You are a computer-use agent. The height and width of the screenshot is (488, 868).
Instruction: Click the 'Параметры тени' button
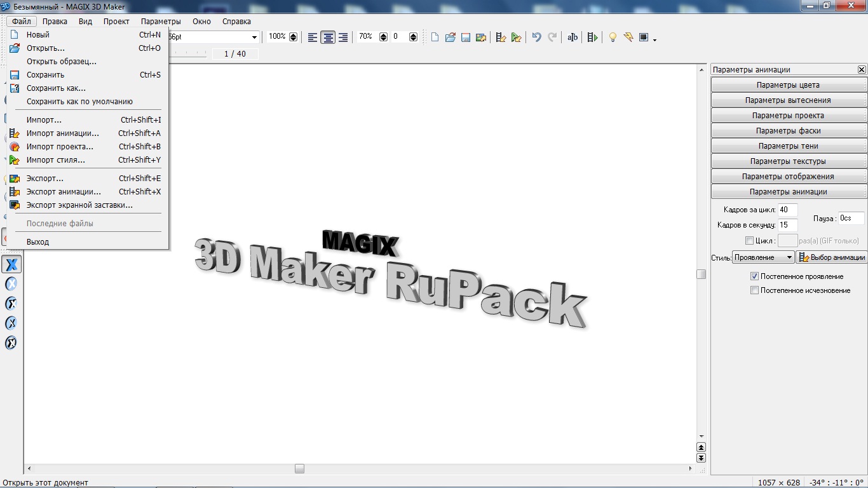788,146
